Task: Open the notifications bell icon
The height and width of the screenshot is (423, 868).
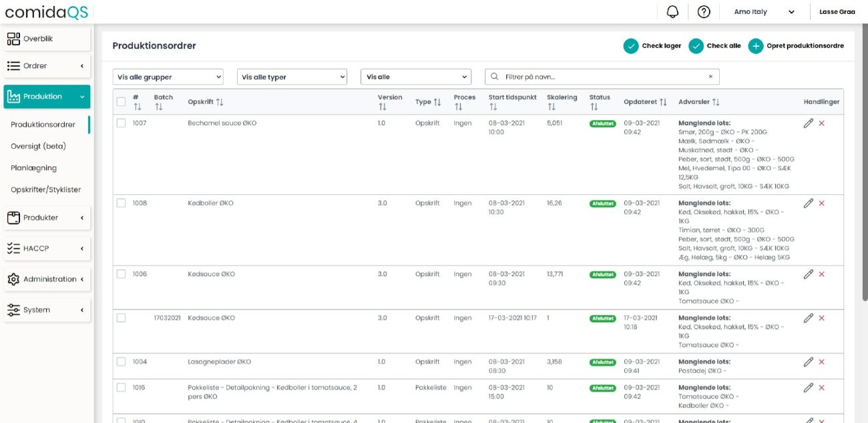Action: [x=672, y=12]
